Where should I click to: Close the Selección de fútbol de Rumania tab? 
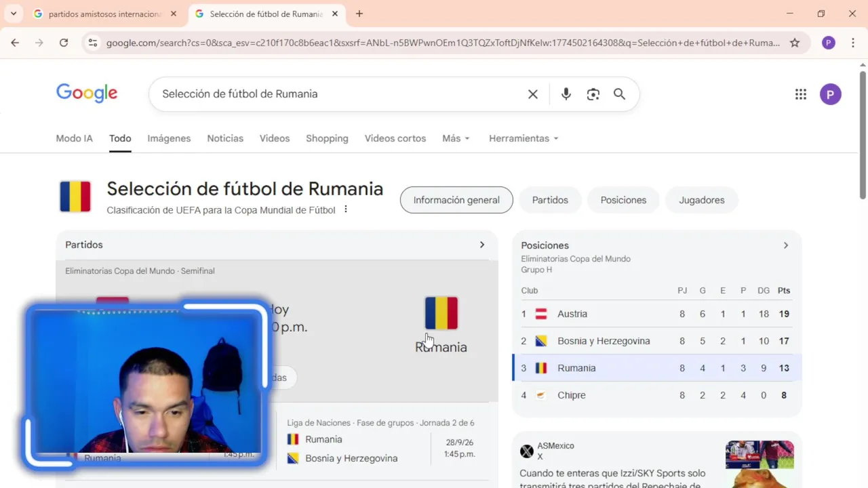(x=334, y=14)
